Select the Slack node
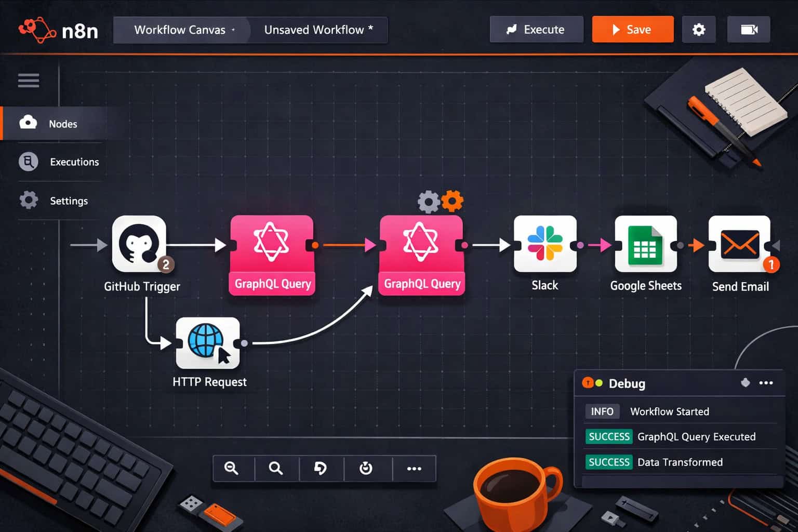 (x=545, y=244)
